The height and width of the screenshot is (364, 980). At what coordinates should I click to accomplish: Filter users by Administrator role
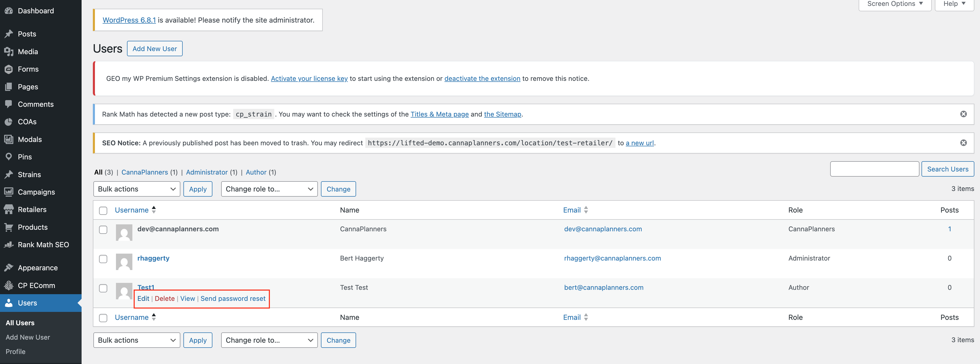[x=207, y=172]
